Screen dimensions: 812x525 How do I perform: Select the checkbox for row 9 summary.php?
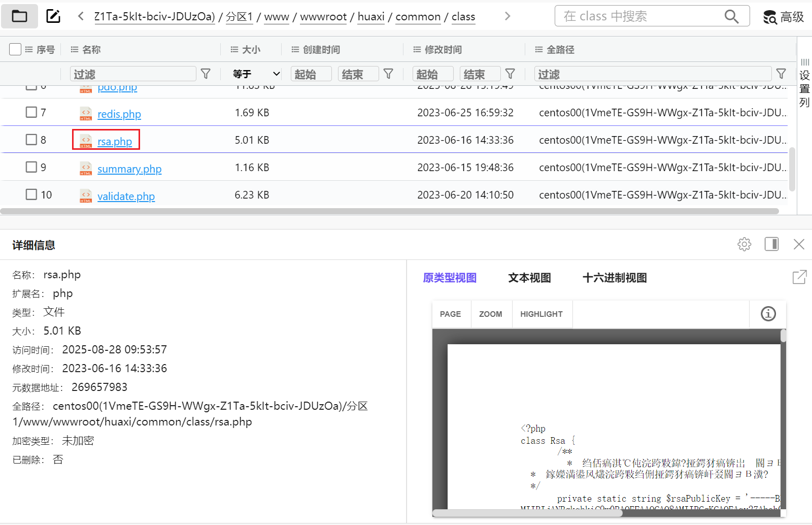31,167
